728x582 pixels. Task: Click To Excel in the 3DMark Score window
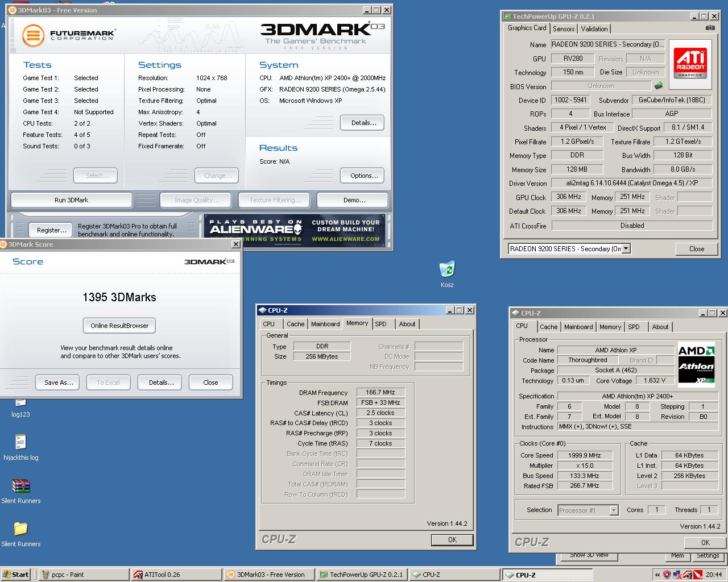coord(109,383)
